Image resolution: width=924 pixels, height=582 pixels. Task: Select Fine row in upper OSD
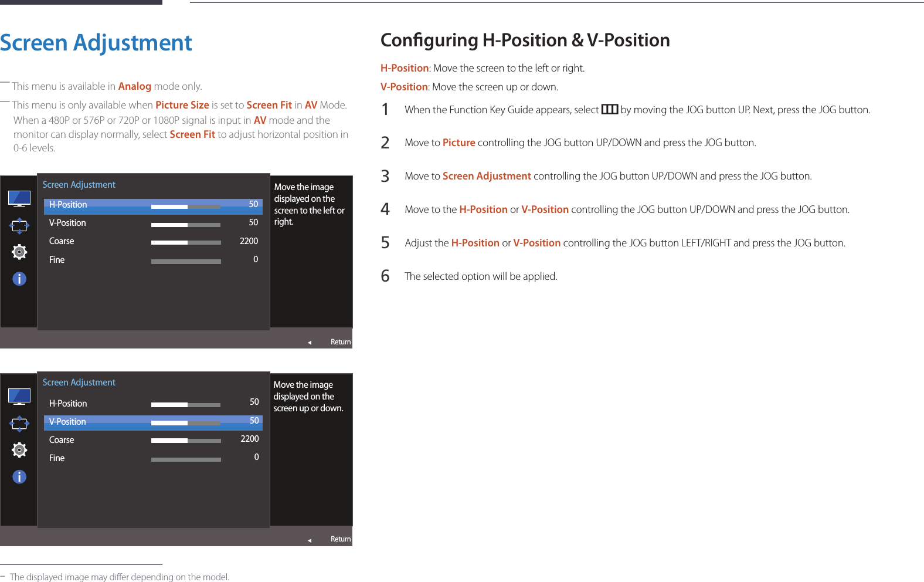[x=153, y=260]
